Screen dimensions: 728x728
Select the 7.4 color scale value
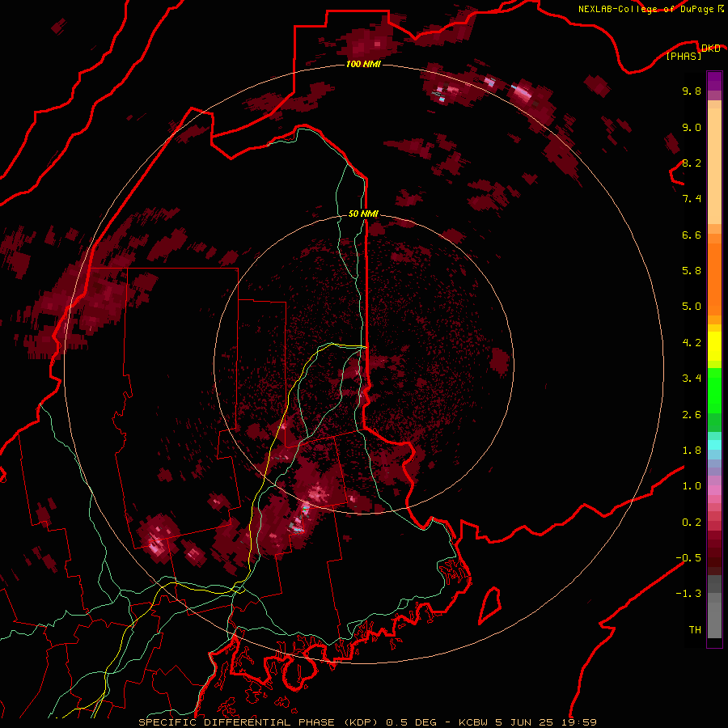point(692,199)
